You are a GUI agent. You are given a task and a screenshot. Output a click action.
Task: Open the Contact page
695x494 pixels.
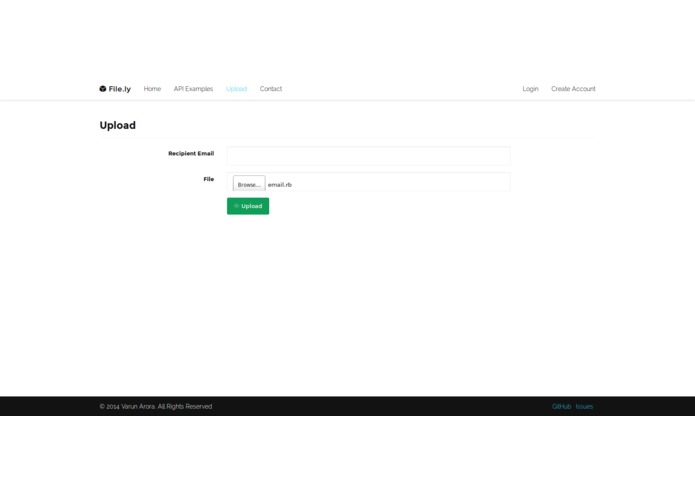pos(271,89)
